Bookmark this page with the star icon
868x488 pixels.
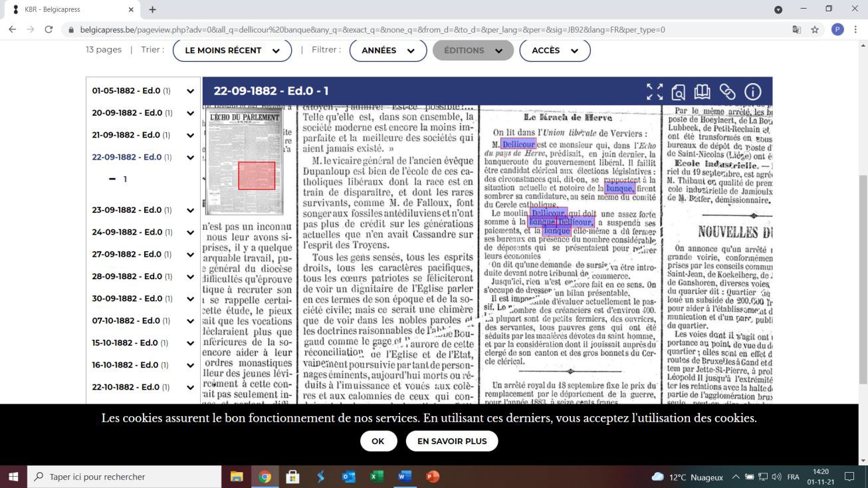click(815, 29)
